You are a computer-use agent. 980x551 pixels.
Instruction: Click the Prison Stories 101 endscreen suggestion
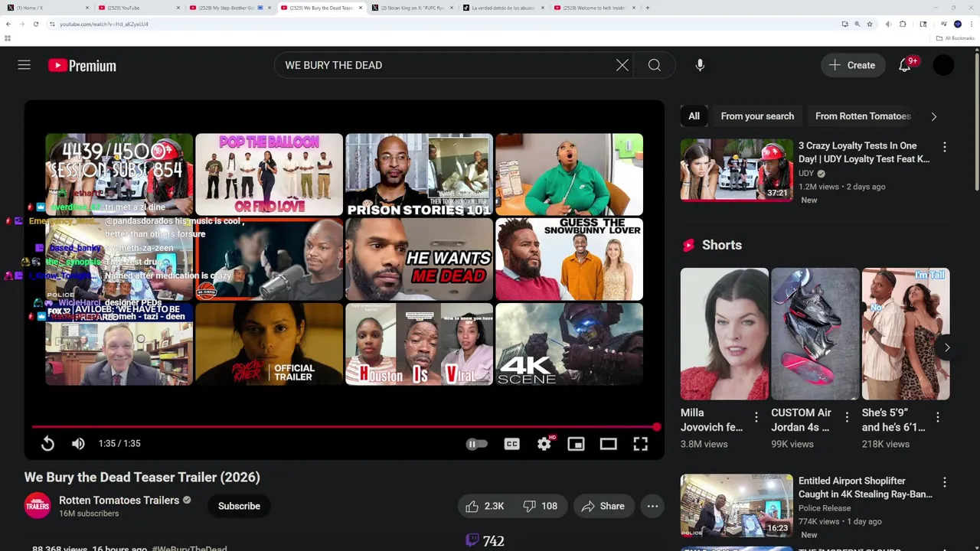[x=419, y=174]
